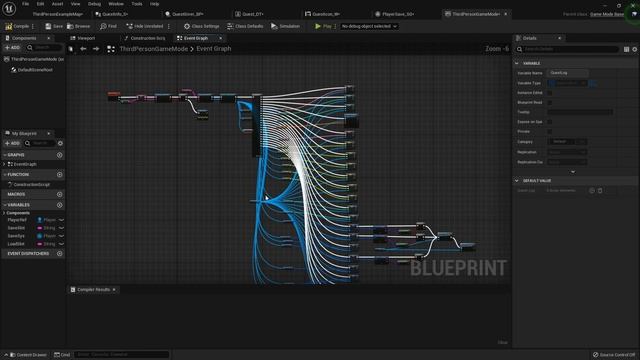Click ThirdPersonGameMode breadcrumb
640x360 pixels.
153,49
